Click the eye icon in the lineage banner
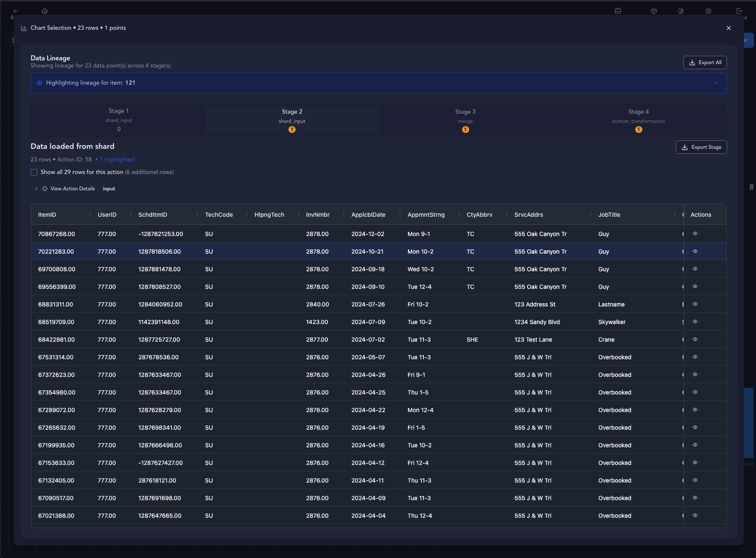 [x=39, y=83]
